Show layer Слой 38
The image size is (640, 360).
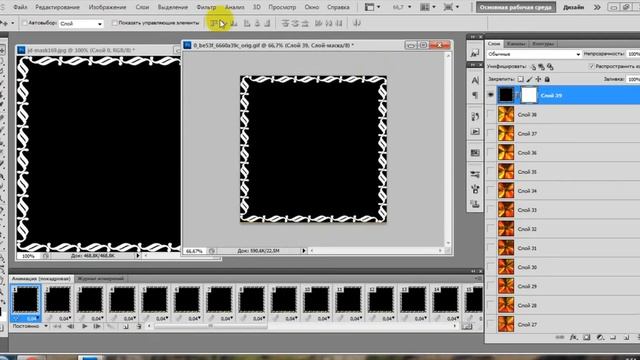point(491,115)
